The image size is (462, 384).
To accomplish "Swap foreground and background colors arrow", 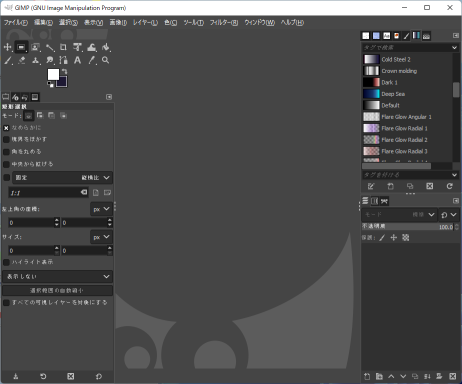I will pos(64,71).
